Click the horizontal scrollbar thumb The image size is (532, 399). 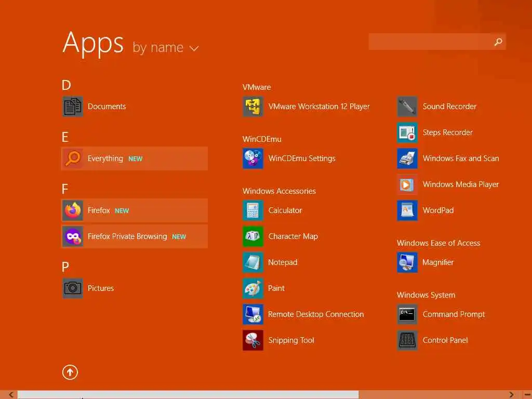point(188,395)
